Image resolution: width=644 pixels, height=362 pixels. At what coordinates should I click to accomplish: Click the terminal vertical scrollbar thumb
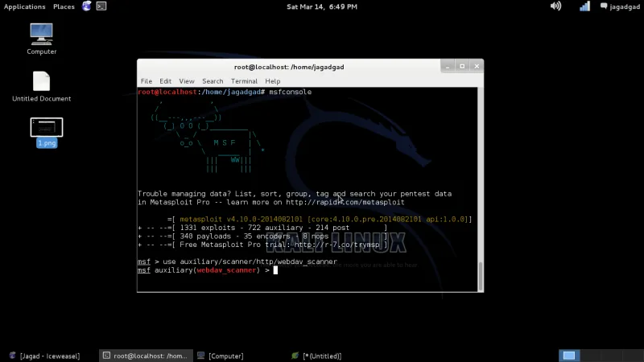tap(481, 276)
